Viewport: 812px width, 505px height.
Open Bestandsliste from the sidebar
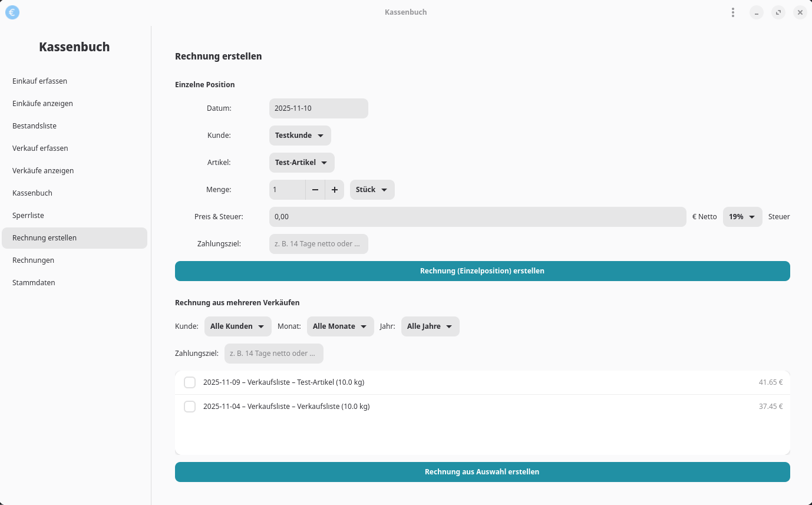[x=35, y=126]
